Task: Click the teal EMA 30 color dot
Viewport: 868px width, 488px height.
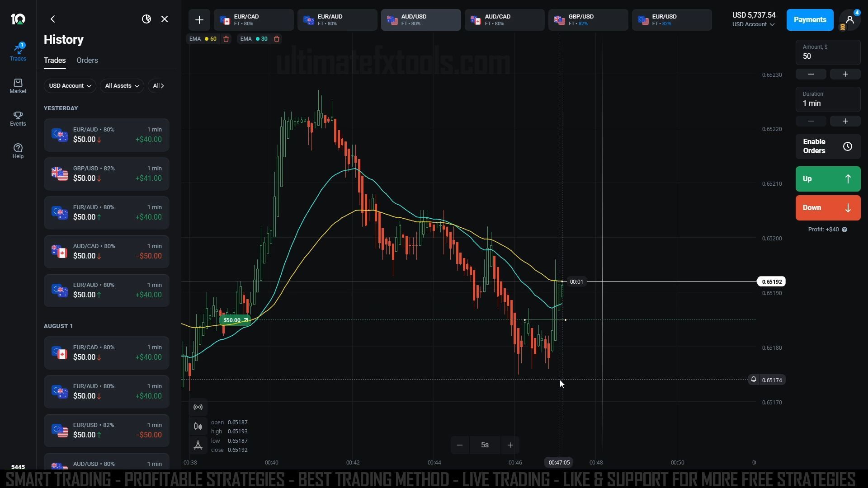Action: (258, 39)
